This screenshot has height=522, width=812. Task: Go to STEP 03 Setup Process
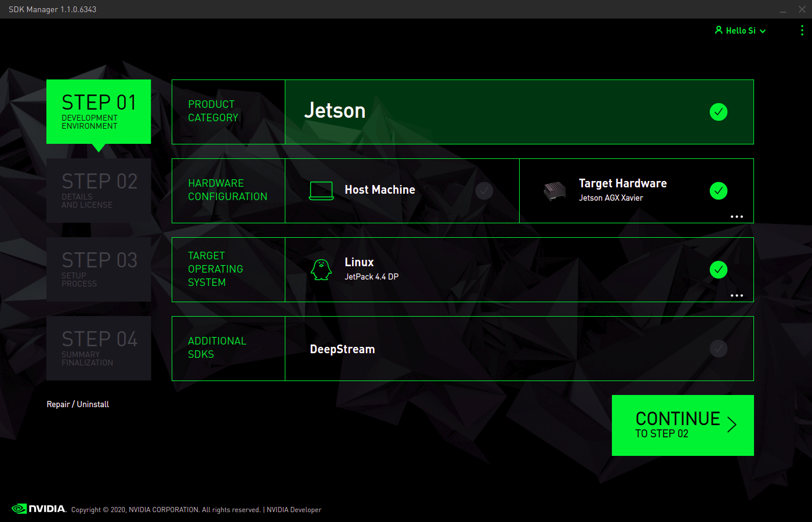point(99,269)
